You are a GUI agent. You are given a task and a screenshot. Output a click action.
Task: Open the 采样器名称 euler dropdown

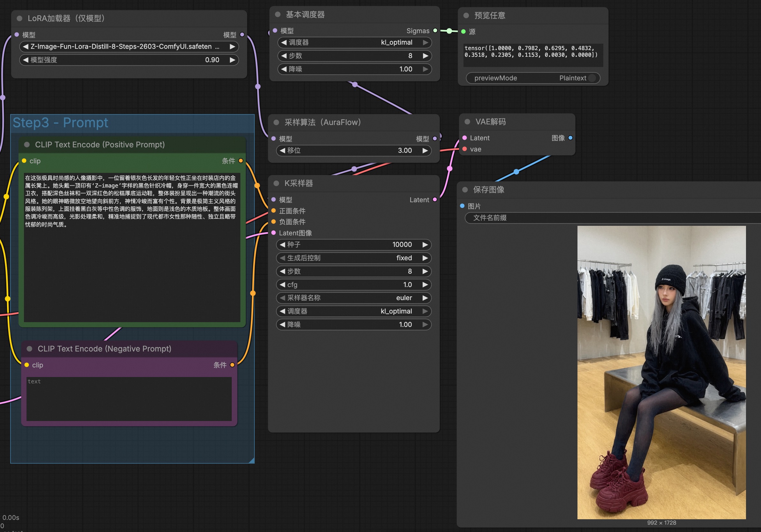[x=354, y=298]
